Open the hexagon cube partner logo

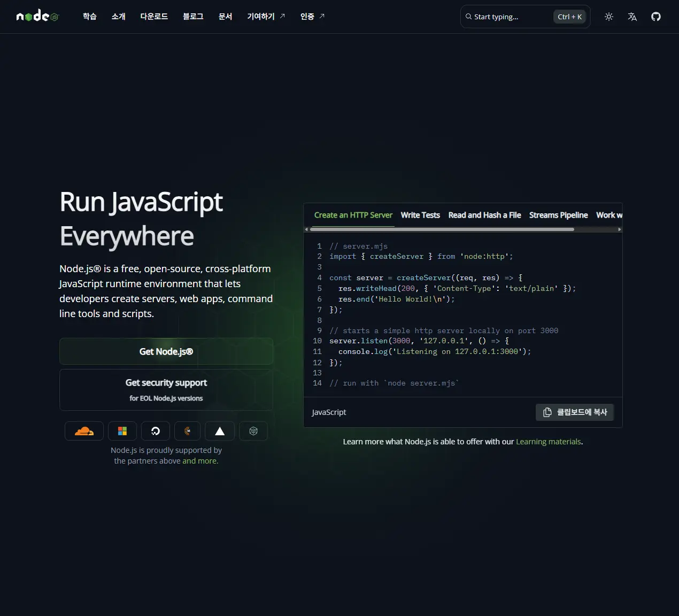pos(253,431)
